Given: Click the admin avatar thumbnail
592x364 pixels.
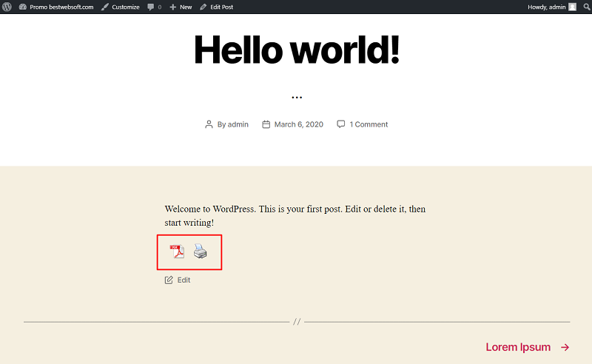Looking at the screenshot, I should click(x=572, y=7).
